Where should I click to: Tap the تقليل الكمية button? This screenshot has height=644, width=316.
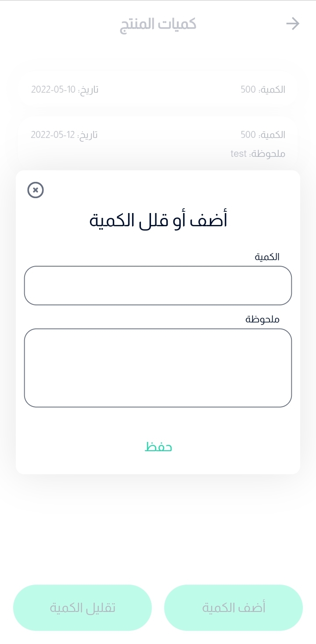(83, 608)
